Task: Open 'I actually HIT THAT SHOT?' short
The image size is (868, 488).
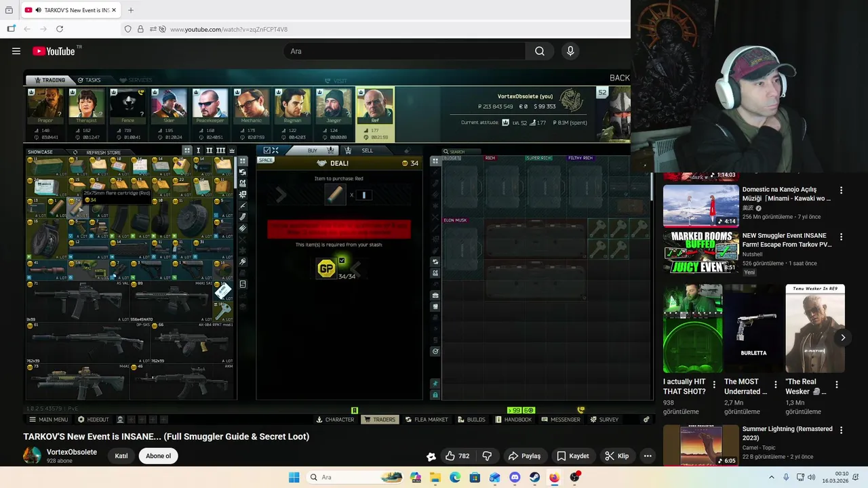Action: coord(692,329)
